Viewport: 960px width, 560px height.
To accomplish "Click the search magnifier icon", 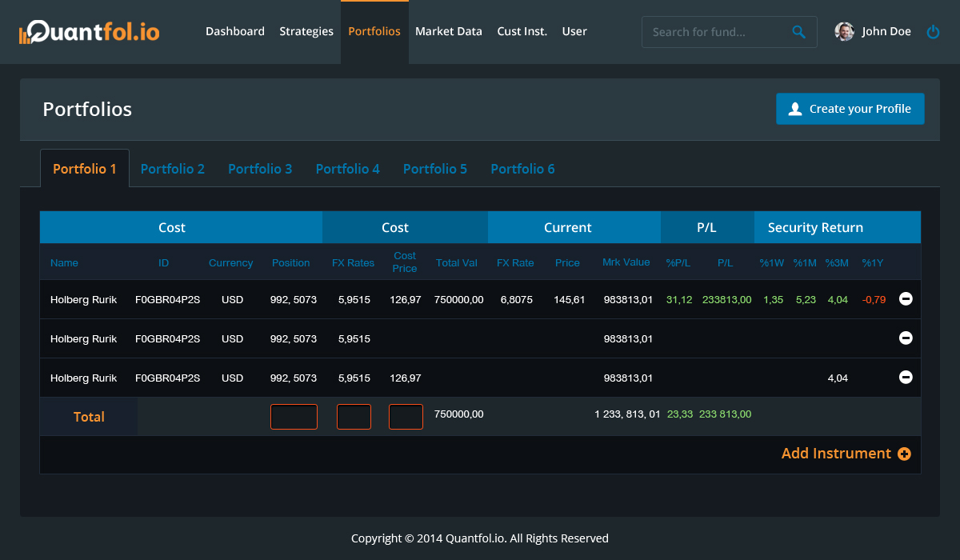I will coord(798,32).
